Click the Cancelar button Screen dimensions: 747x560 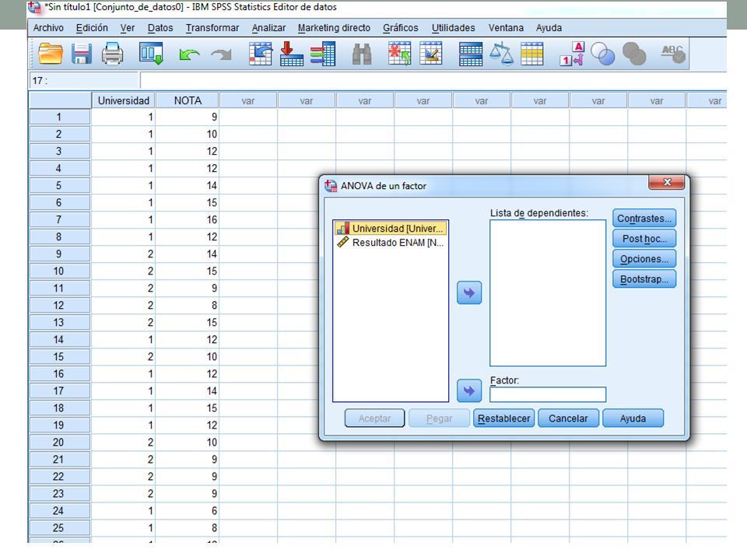[x=568, y=418]
